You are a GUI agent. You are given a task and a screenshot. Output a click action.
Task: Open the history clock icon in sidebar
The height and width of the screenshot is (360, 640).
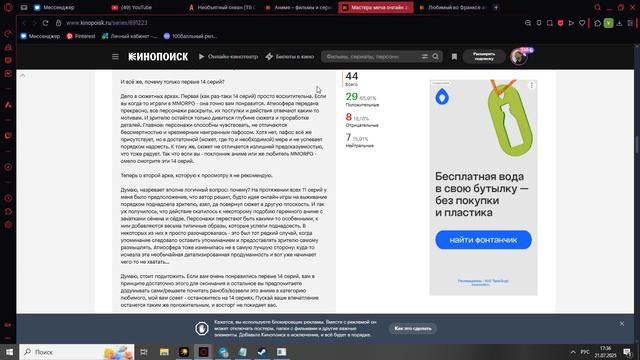pyautogui.click(x=8, y=198)
